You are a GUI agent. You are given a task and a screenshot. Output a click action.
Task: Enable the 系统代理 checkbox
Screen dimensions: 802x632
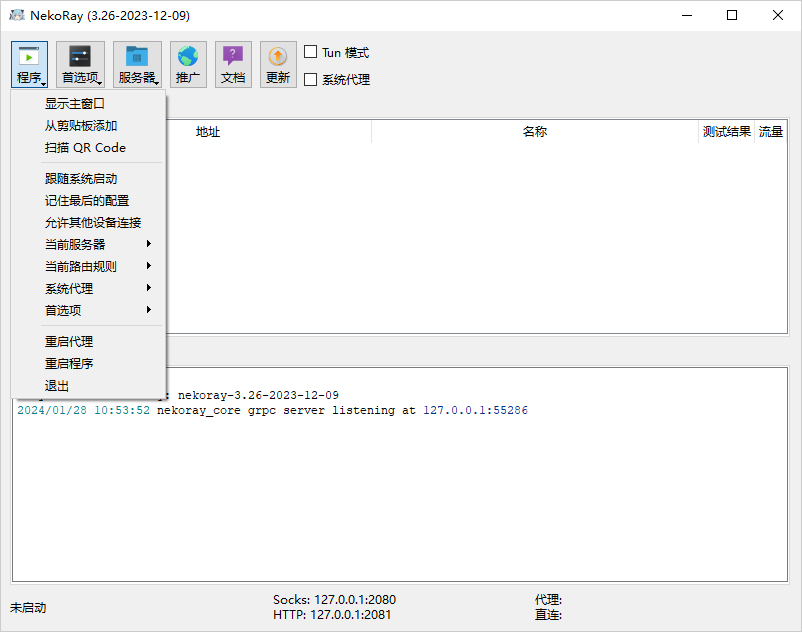coord(310,79)
